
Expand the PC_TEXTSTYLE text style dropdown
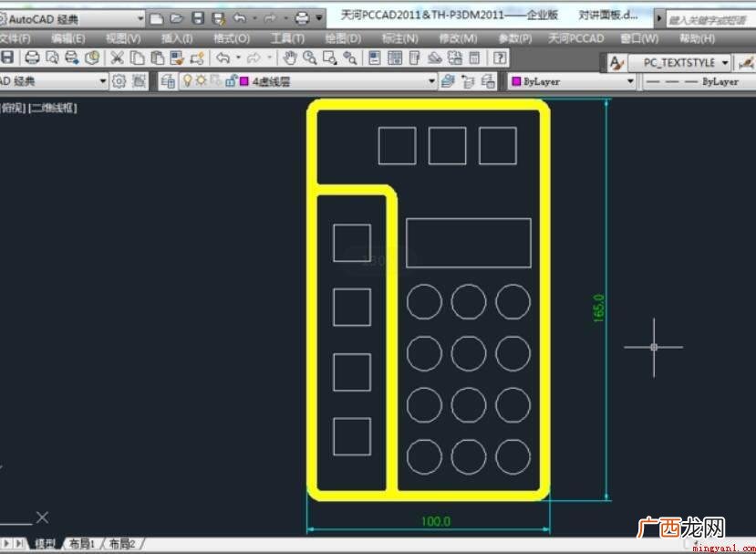pos(725,63)
